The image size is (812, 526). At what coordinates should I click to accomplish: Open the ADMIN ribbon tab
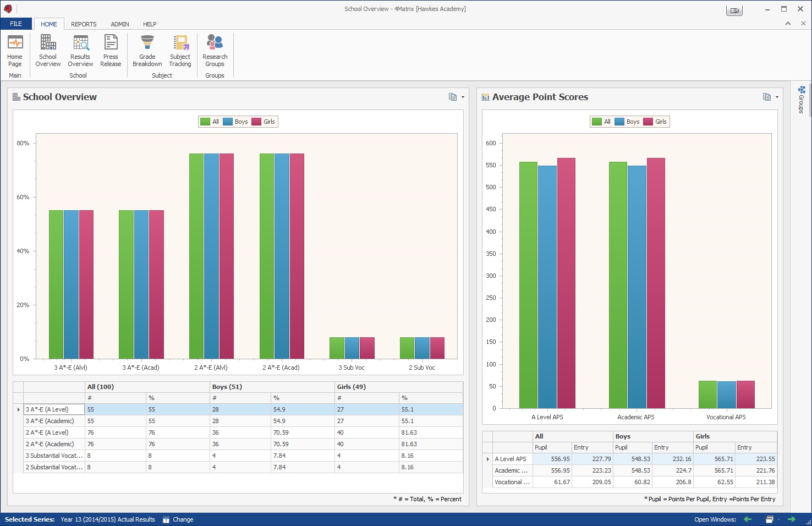pos(120,24)
